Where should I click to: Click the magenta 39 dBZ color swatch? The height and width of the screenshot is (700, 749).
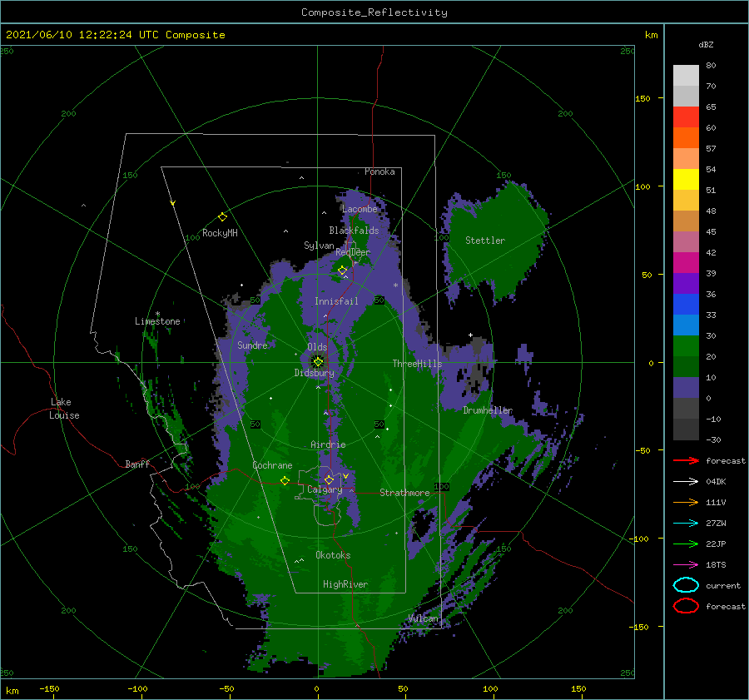pos(686,262)
